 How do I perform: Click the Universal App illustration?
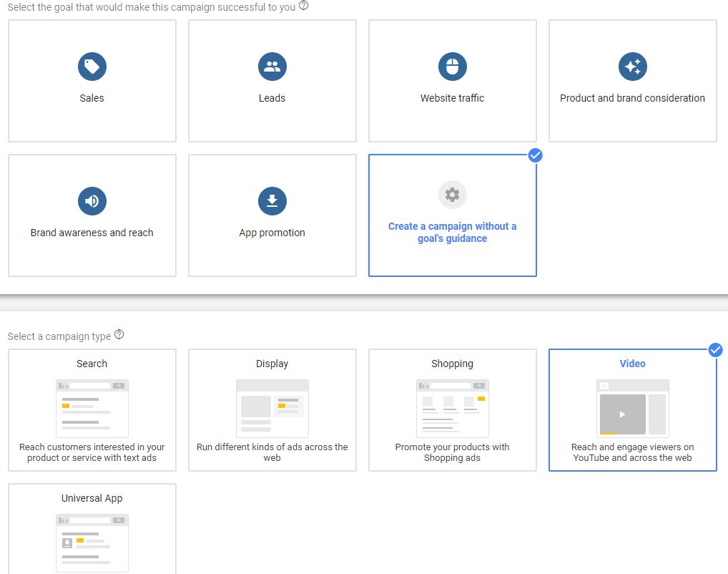coord(92,543)
